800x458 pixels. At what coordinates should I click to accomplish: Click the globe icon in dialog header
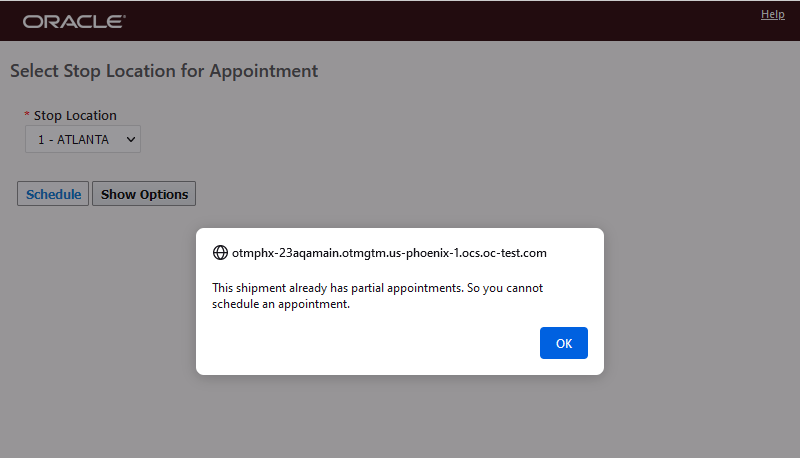click(x=221, y=253)
